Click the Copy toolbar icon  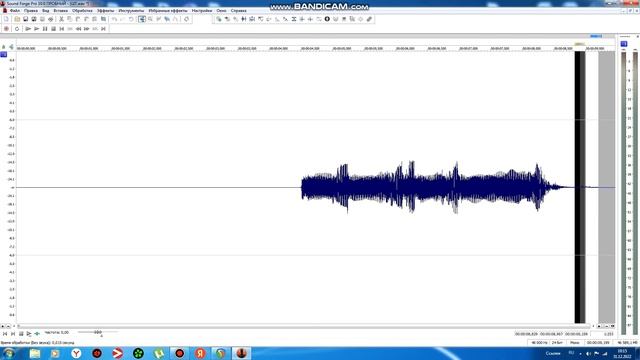(x=70, y=19)
